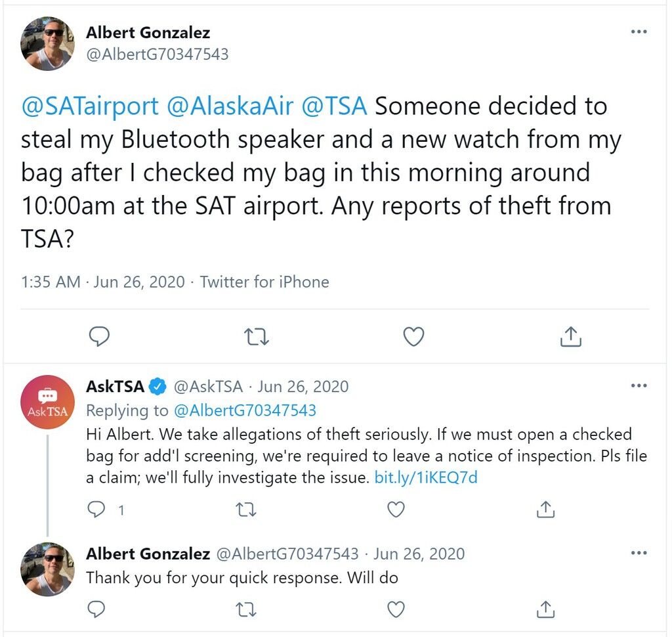
Task: Reply to Albert's main tweet
Action: (x=99, y=337)
